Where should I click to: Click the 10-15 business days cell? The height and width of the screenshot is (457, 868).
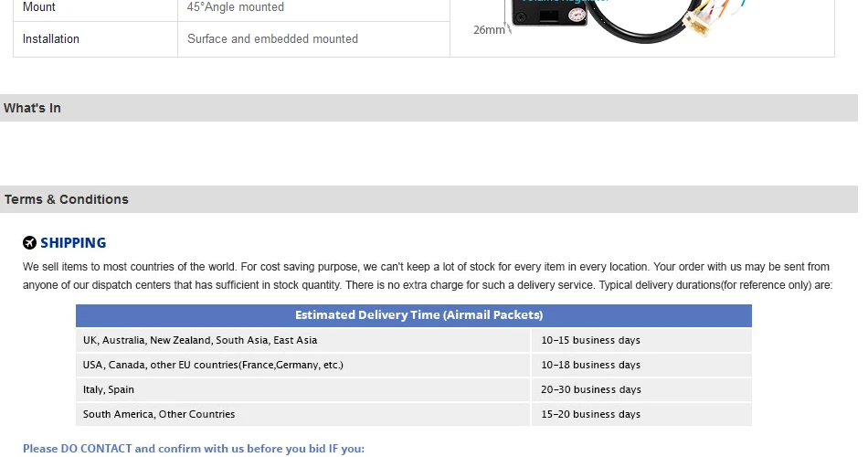pyautogui.click(x=641, y=340)
